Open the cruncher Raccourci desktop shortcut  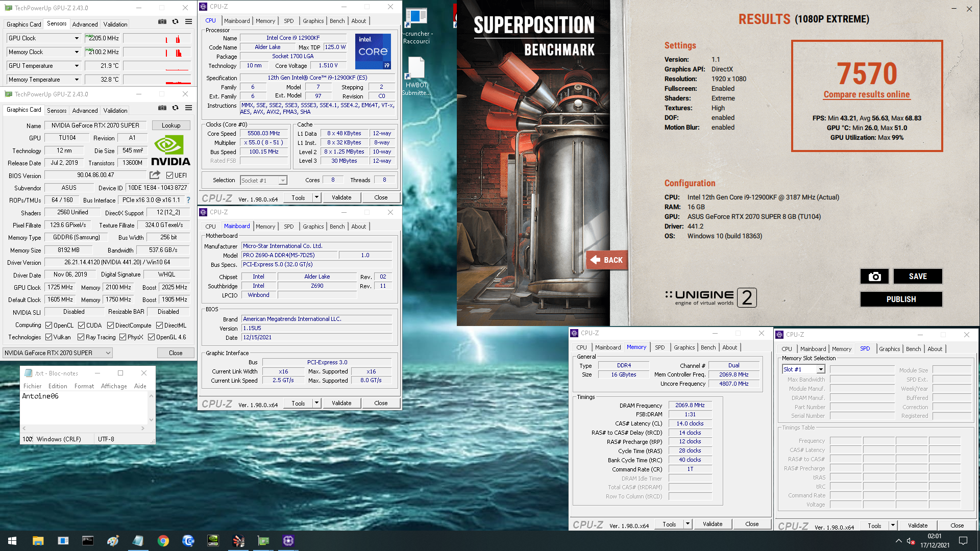pyautogui.click(x=416, y=26)
